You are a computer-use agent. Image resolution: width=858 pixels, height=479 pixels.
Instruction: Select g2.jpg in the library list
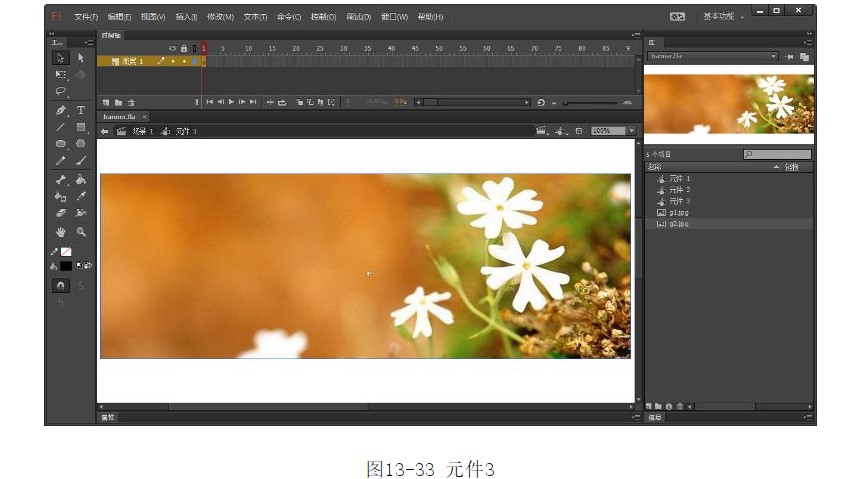pos(678,224)
